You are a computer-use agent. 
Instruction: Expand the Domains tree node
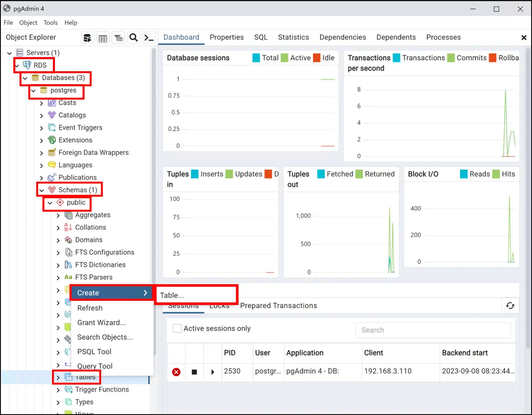point(58,240)
